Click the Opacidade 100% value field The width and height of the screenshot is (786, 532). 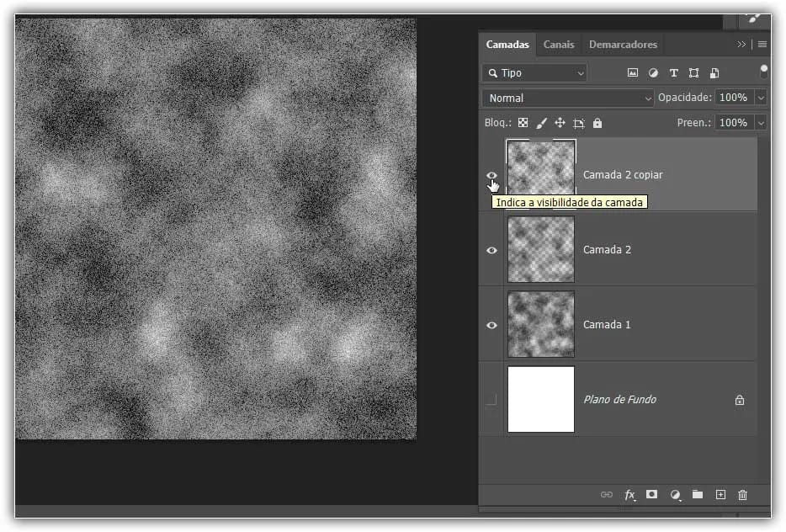pyautogui.click(x=735, y=98)
